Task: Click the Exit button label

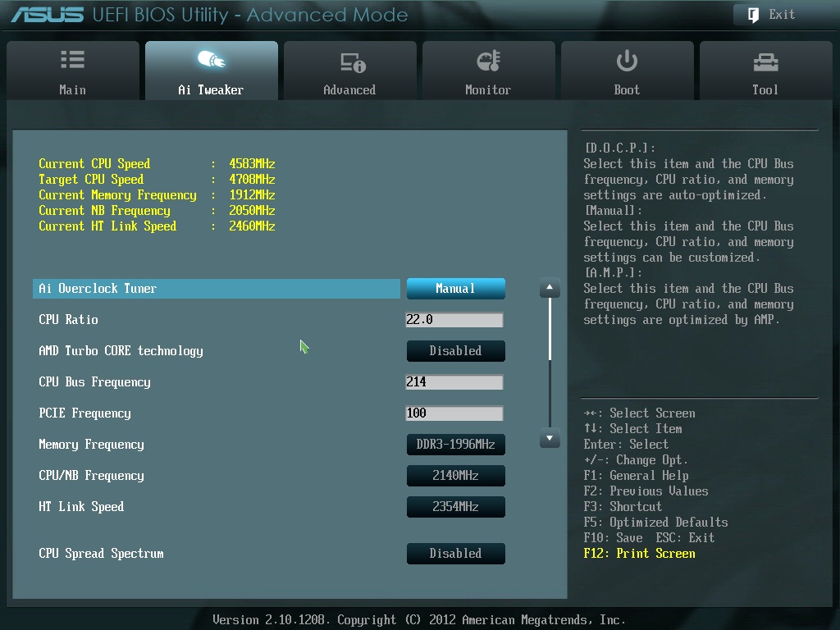Action: pos(782,15)
